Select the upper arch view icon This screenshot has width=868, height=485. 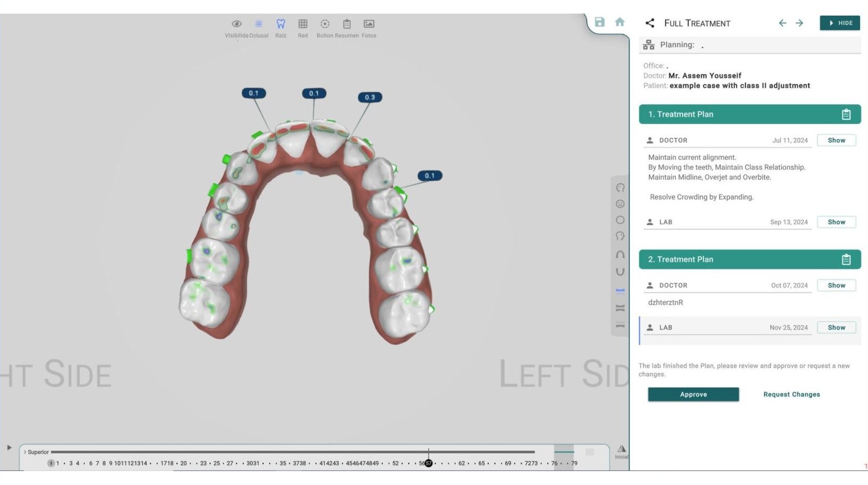620,254
